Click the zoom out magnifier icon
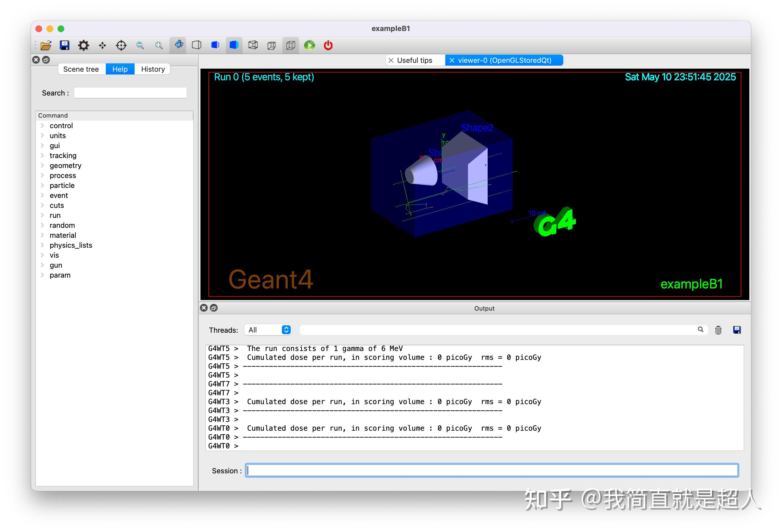Image resolution: width=782 pixels, height=532 pixels. pyautogui.click(x=140, y=45)
